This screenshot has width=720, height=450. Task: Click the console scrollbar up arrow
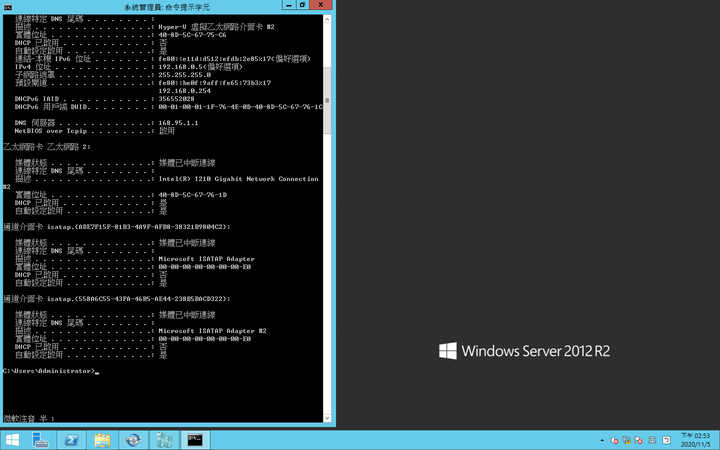click(x=327, y=19)
